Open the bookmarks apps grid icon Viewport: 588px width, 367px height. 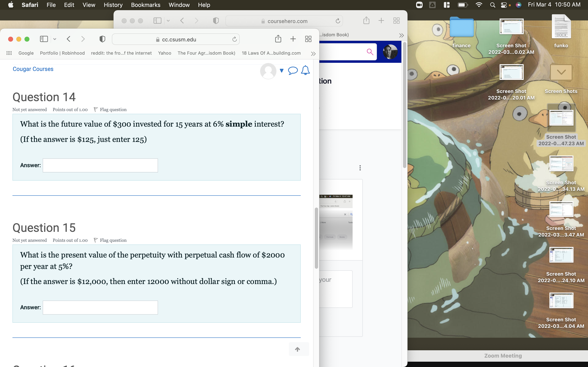point(9,53)
